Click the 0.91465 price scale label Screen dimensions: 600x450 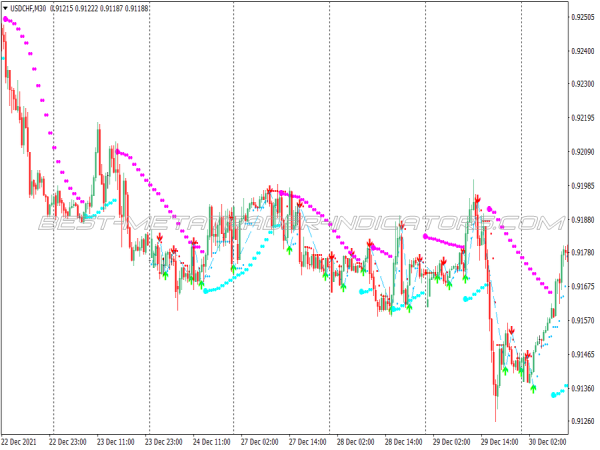(x=583, y=354)
